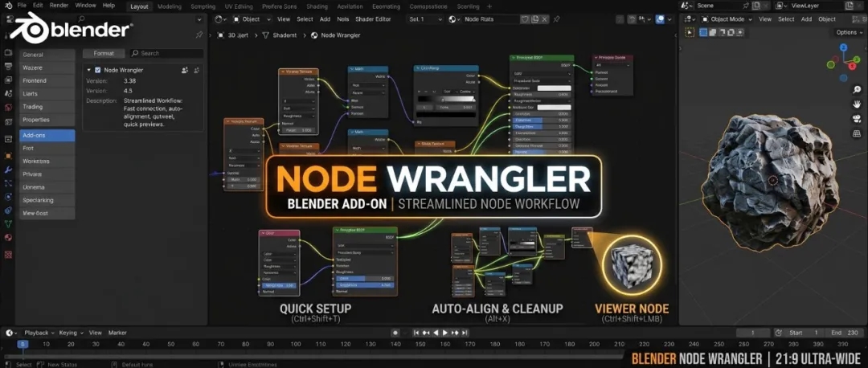Collapse the Node Wrangler add-on panel

[x=89, y=70]
